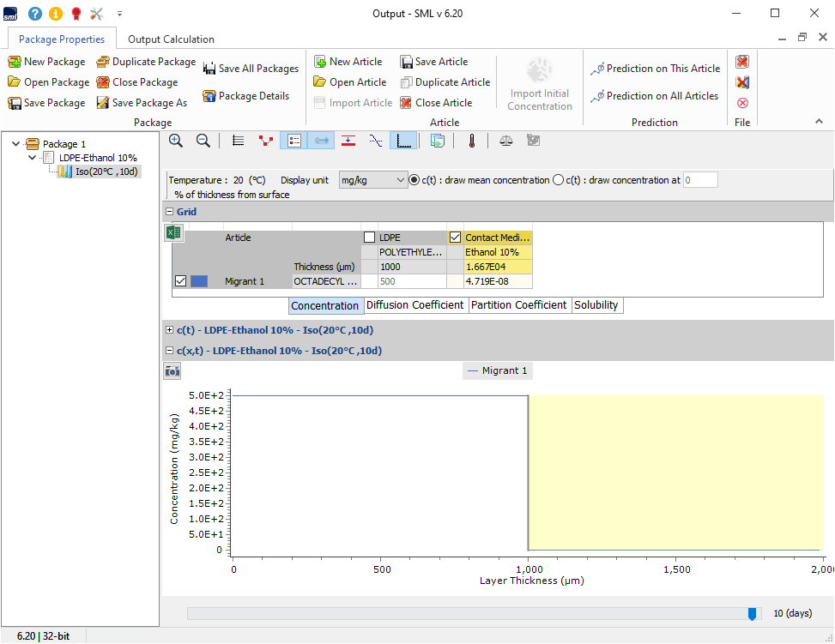This screenshot has height=644, width=835.
Task: Uncheck the Contact Medium checkbox
Action: tap(455, 238)
